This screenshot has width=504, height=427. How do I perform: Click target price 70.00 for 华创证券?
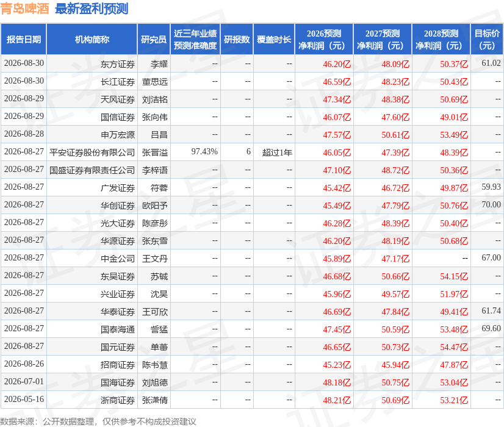(491, 205)
